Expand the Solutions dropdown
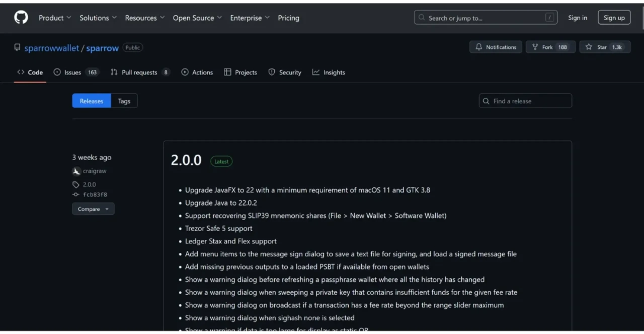Screen dimensions: 644x334 98,18
